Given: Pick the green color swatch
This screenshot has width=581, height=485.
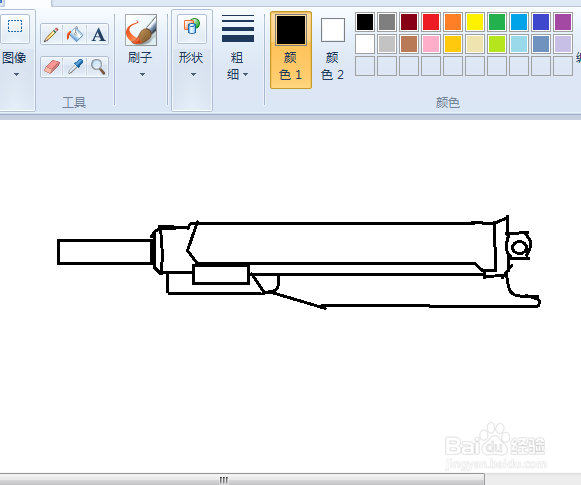Looking at the screenshot, I should pyautogui.click(x=497, y=22).
